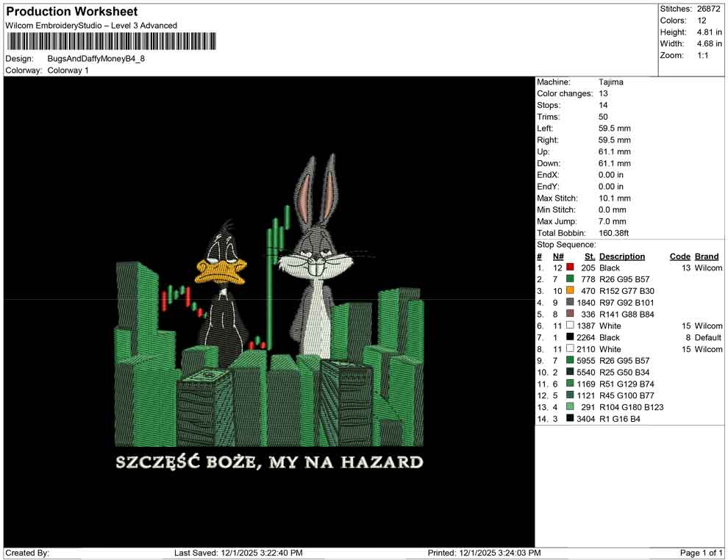Select the orange color chip at stop 3
Viewport: 728px width, 560px height.
(x=570, y=291)
